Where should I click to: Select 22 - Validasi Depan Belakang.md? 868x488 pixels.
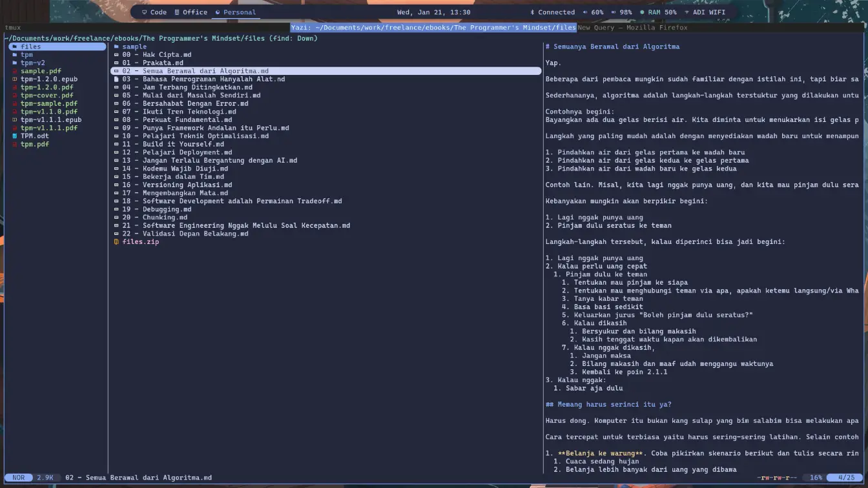(185, 234)
